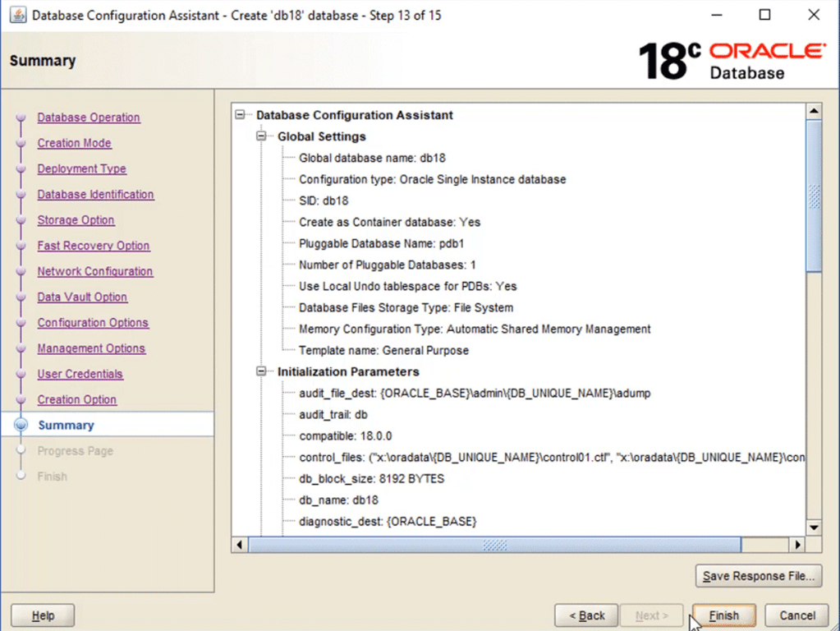This screenshot has width=840, height=631.
Task: Click the Initialization Parameters heading
Action: point(348,372)
